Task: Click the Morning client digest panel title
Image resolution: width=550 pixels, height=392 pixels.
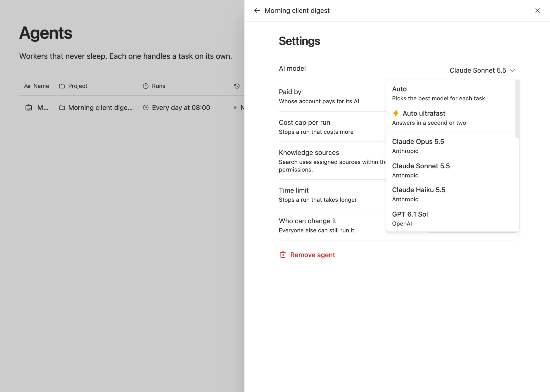Action: click(297, 11)
